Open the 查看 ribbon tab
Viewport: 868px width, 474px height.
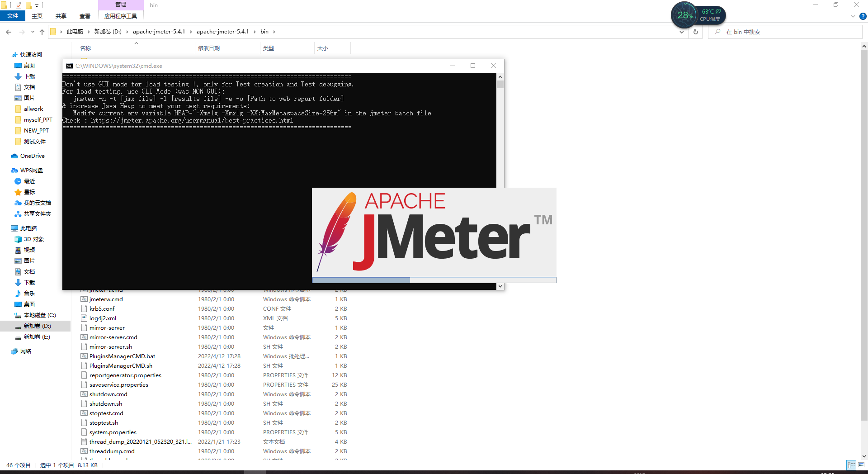click(x=85, y=16)
